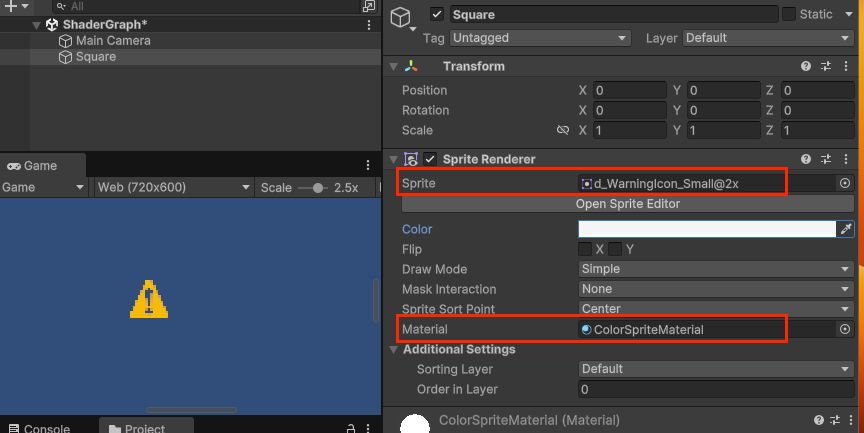Screen dimensions: 864x433
Task: Open the Untagged tag dropdown
Action: coord(541,38)
